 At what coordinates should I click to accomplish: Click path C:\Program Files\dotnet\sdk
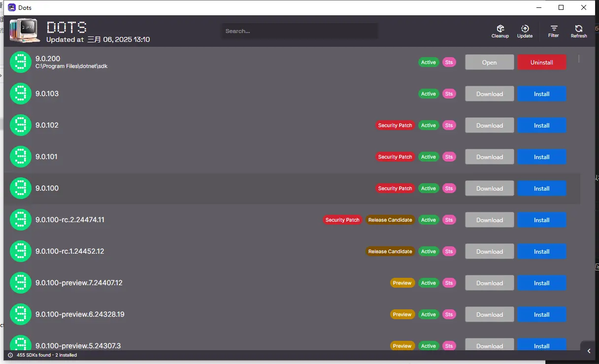coord(71,66)
